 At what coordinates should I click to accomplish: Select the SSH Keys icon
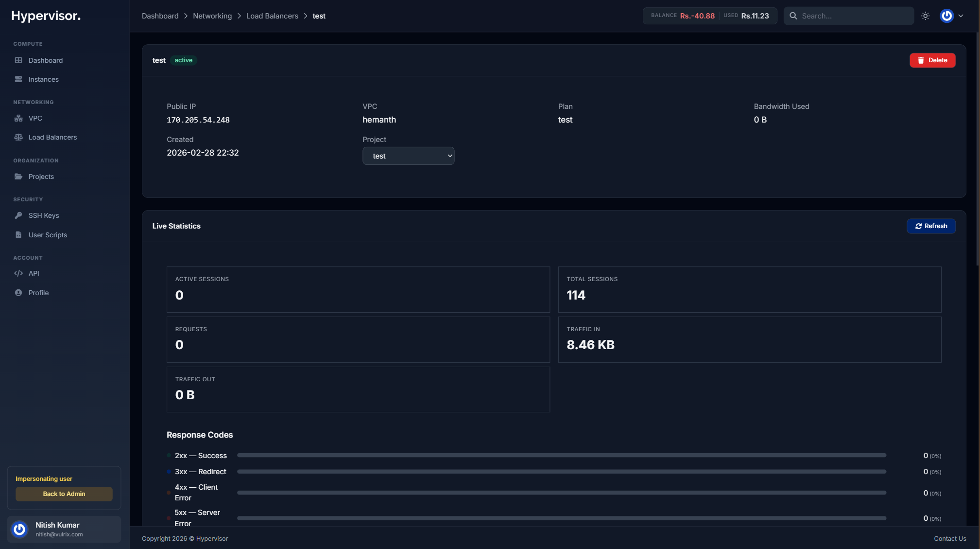(18, 215)
